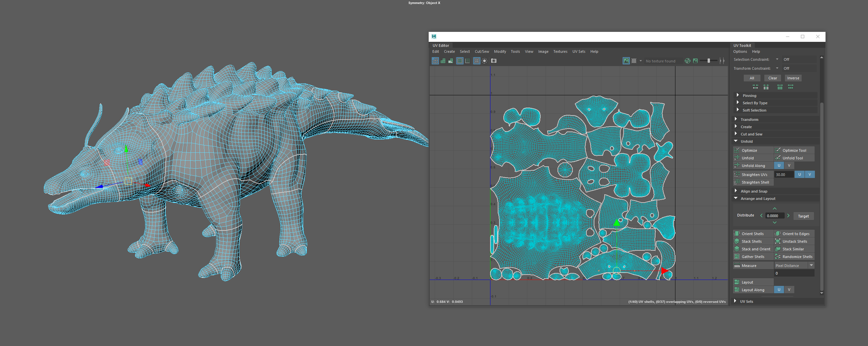
Task: Click the UV snapshot camera icon
Action: coord(494,61)
